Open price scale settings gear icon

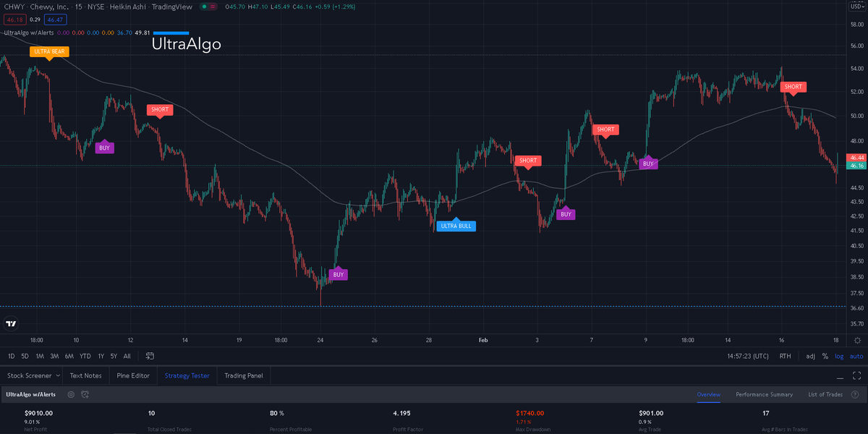(x=856, y=340)
